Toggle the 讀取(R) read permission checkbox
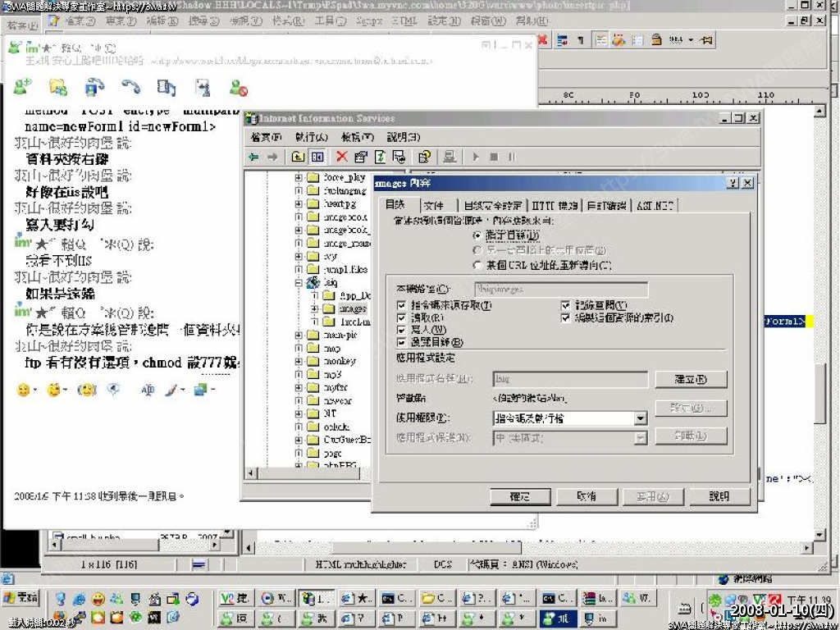840x630 pixels. [402, 317]
